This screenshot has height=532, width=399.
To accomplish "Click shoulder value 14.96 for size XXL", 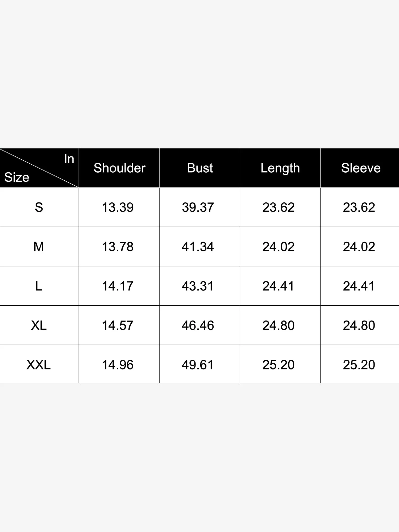I will pos(118,365).
